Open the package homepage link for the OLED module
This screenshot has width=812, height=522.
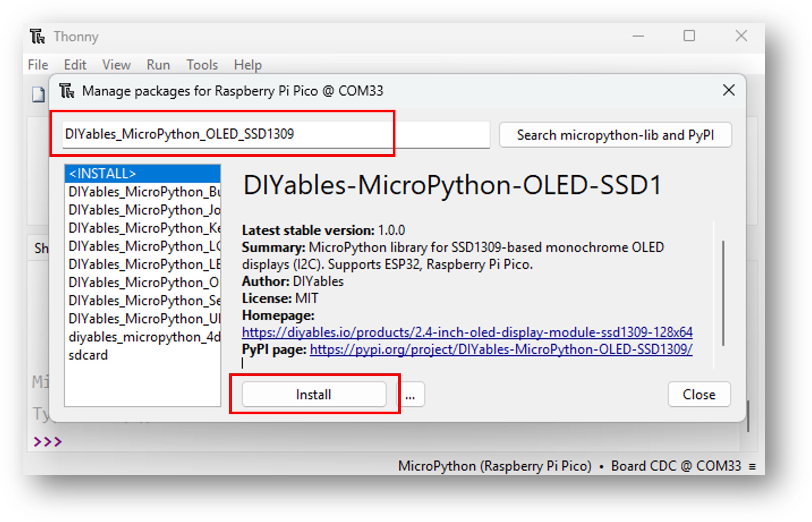coord(467,332)
